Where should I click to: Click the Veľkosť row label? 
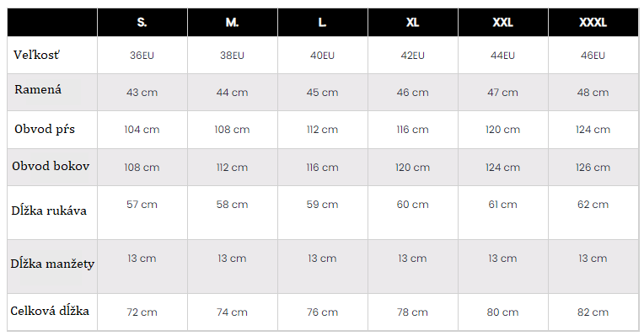click(x=36, y=55)
